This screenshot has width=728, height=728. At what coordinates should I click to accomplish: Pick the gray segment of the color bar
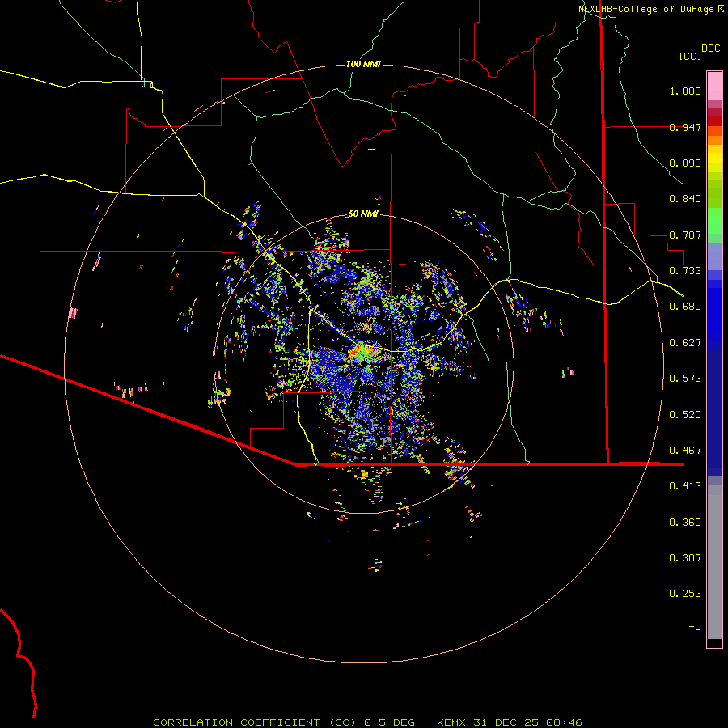[714, 562]
